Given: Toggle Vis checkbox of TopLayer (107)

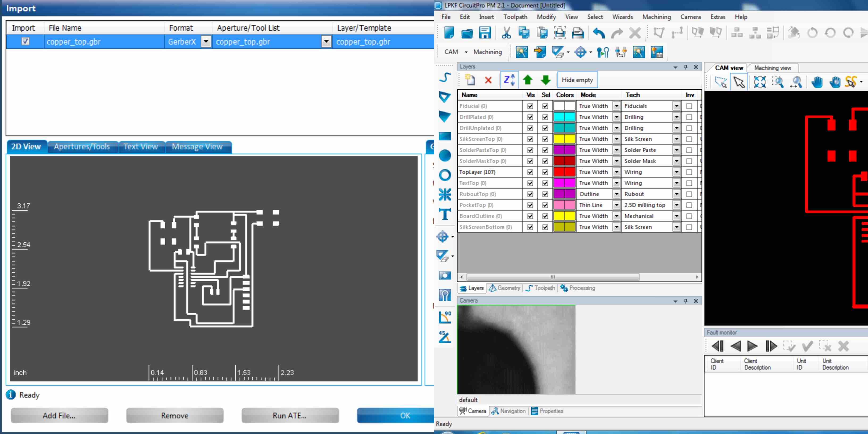Looking at the screenshot, I should point(530,172).
